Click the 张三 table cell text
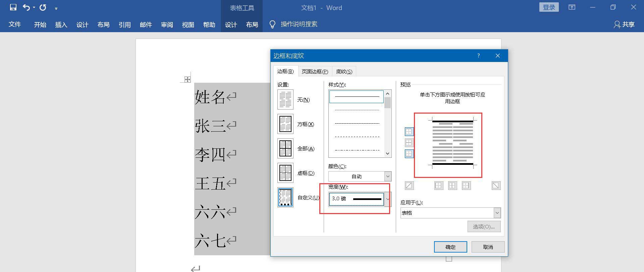This screenshot has width=644, height=272. click(x=210, y=126)
